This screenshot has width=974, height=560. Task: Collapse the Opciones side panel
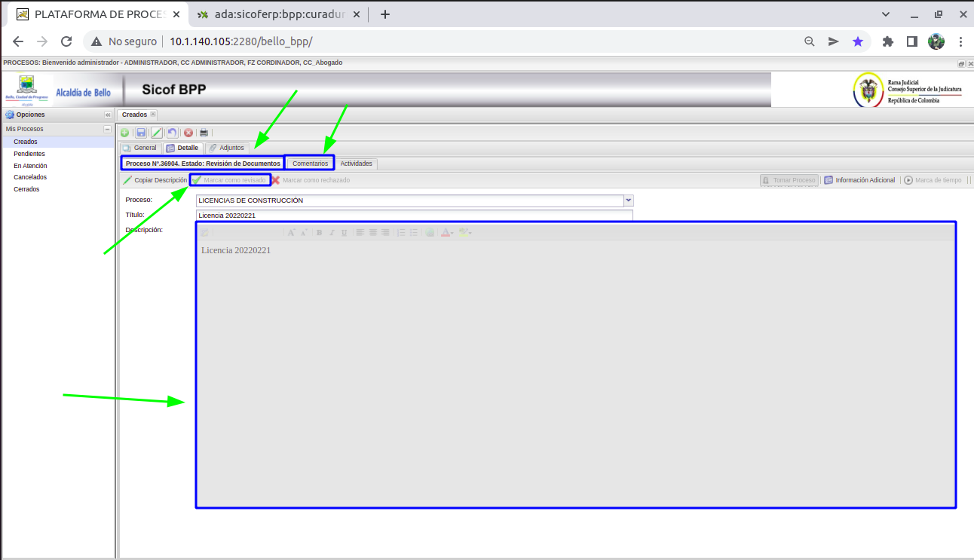point(108,115)
